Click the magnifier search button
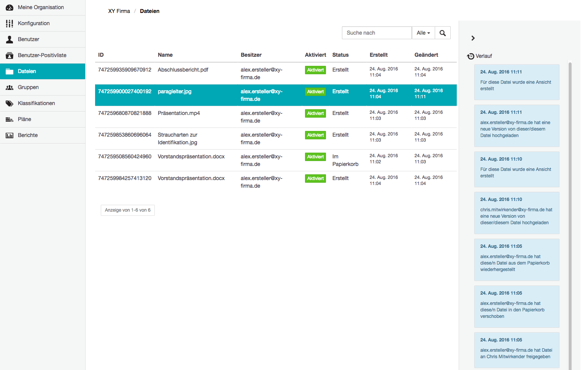 (443, 33)
